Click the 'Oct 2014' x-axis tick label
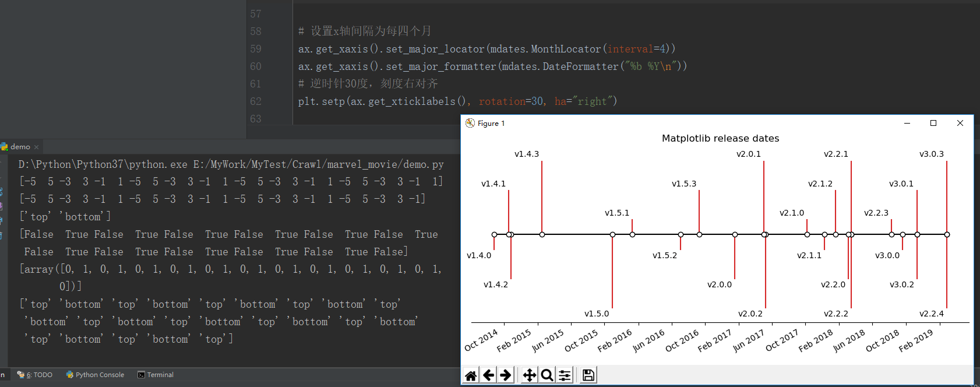 pyautogui.click(x=481, y=340)
